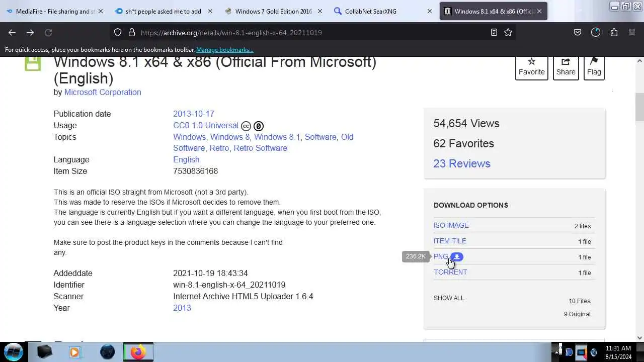Screen dimensions: 644x362
Task: Open the taskbar clock showing 11:31 AM
Action: (618, 352)
